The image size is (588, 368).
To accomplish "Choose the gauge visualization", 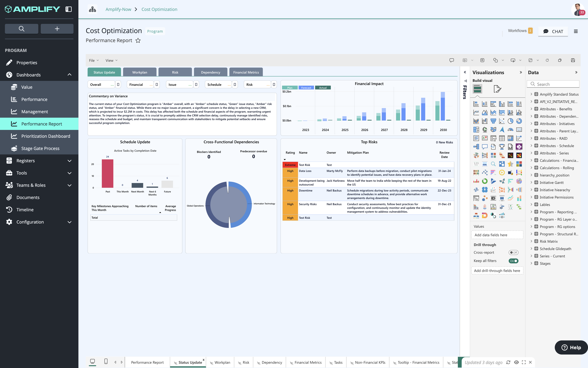I will point(510,129).
